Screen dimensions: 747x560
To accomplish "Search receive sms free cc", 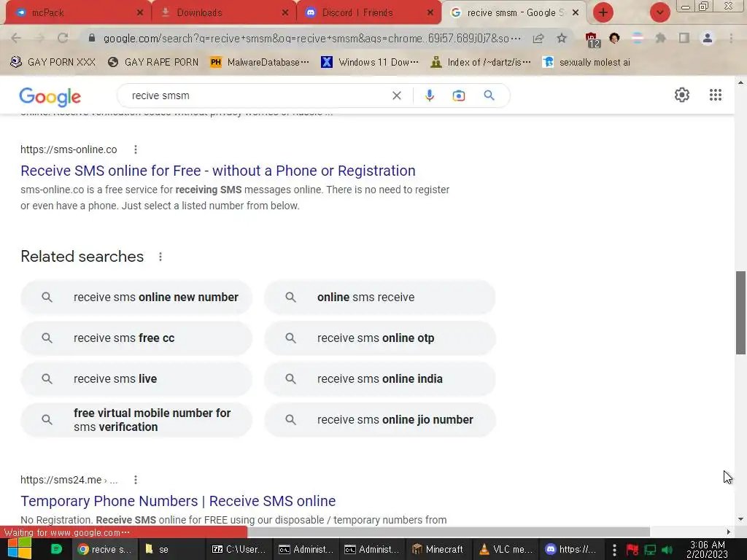I will click(x=136, y=338).
